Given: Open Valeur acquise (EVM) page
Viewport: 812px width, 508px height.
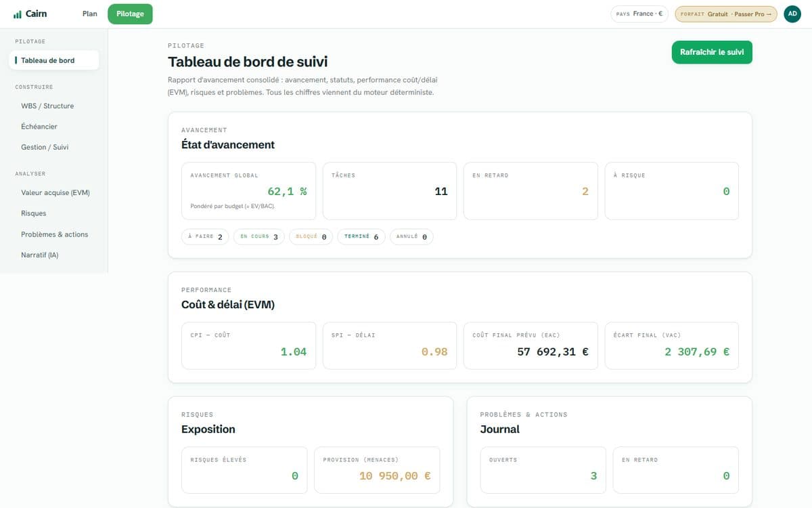Looking at the screenshot, I should coord(55,192).
